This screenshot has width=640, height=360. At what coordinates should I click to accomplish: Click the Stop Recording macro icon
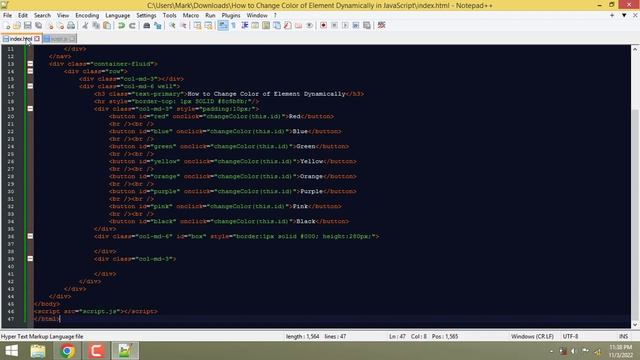point(334,25)
